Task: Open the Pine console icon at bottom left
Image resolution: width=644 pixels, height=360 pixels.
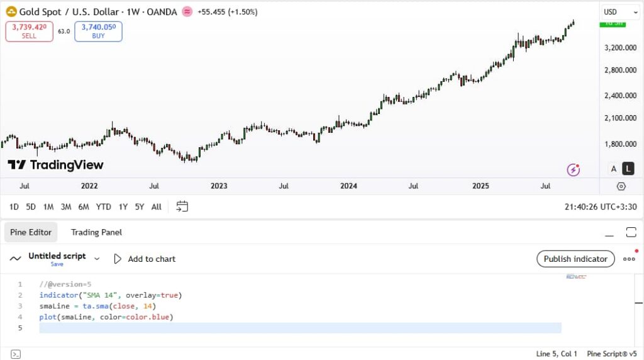Action: click(16, 354)
